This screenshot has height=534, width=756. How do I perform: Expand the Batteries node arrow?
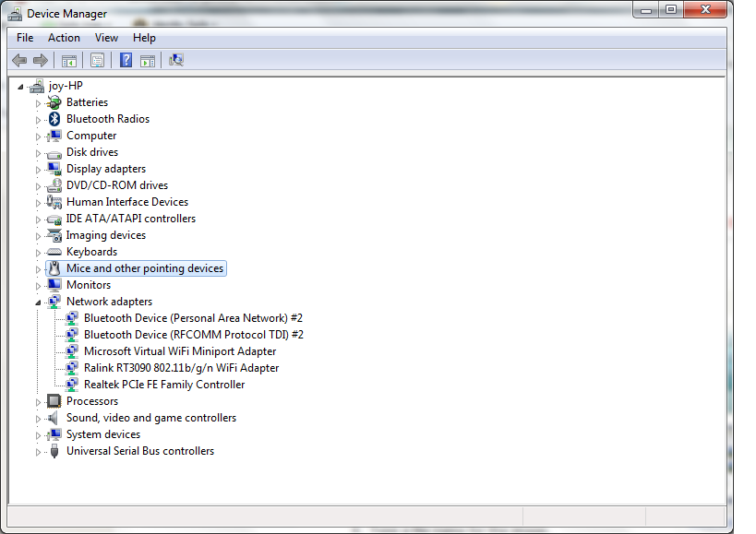point(38,103)
